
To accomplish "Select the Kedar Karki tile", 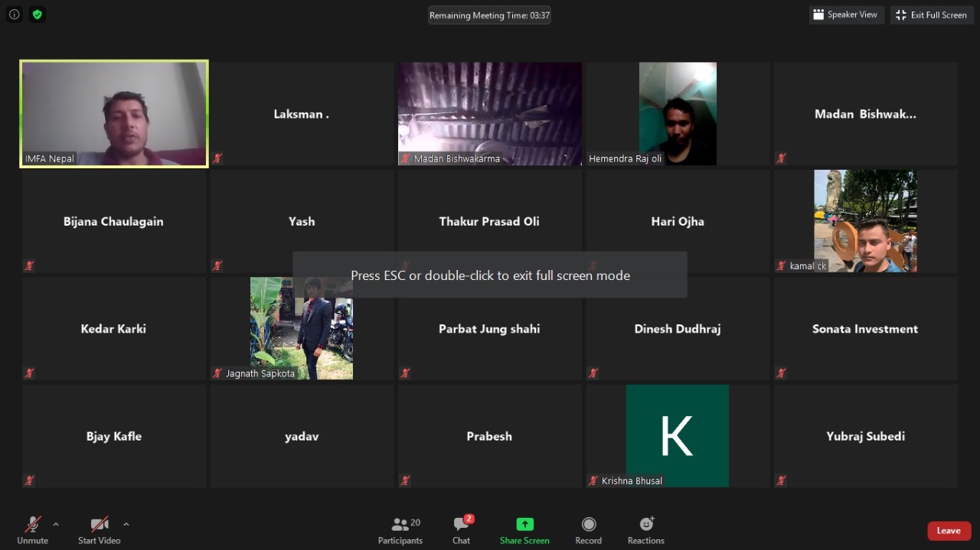I will [114, 328].
